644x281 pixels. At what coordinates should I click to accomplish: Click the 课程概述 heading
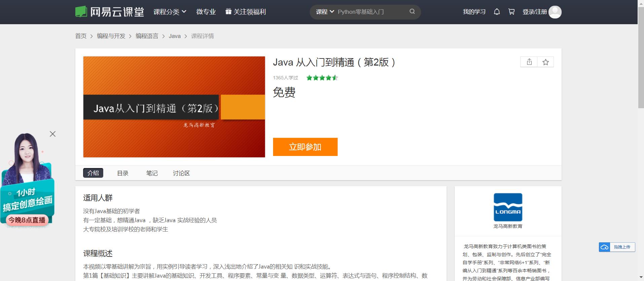[x=98, y=253]
